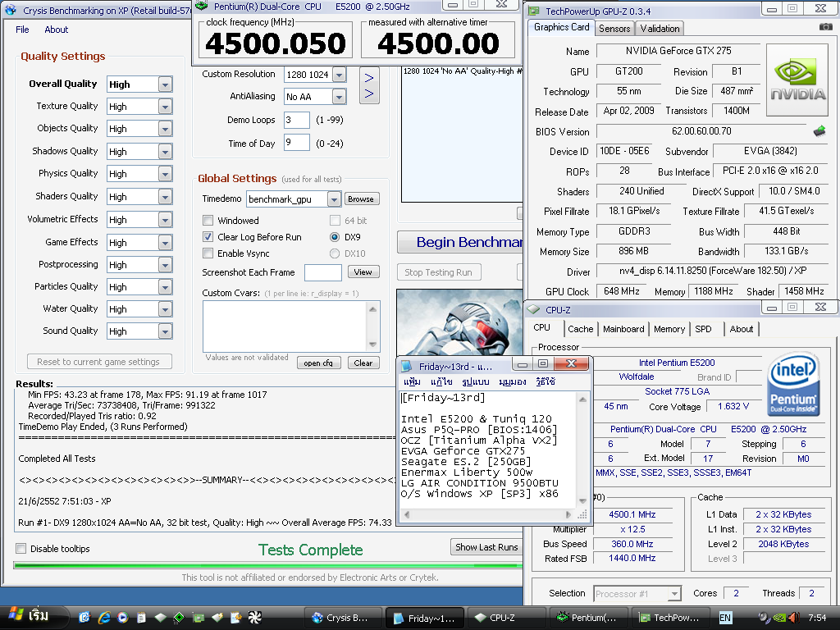Select the DX9 radio button
840x630 pixels.
click(335, 237)
